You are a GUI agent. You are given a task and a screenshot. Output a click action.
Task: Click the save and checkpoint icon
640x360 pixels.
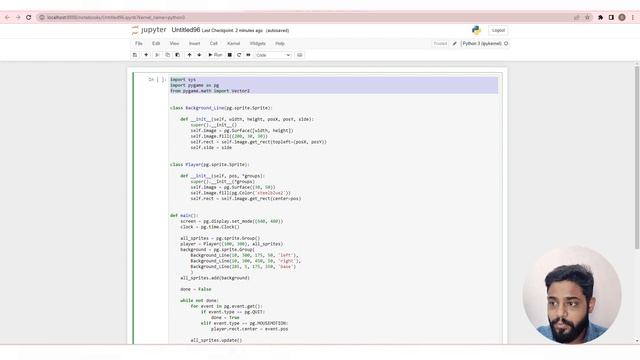(135, 55)
